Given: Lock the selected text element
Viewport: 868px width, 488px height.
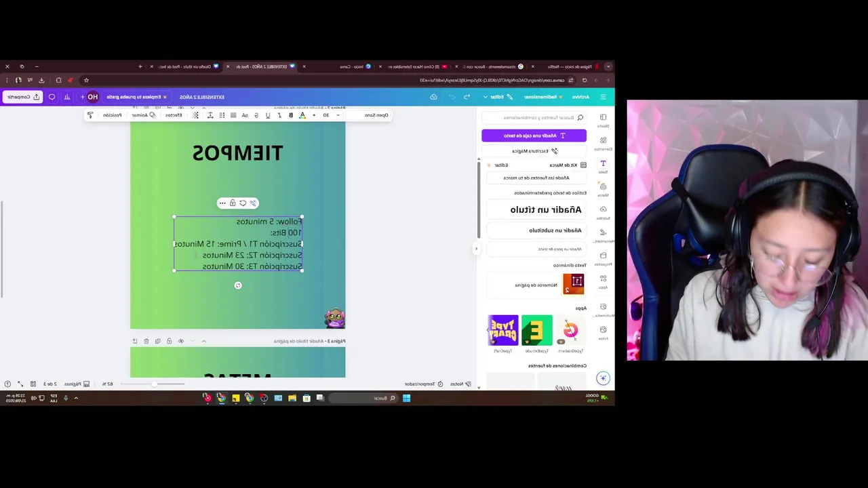Looking at the screenshot, I should coord(233,203).
